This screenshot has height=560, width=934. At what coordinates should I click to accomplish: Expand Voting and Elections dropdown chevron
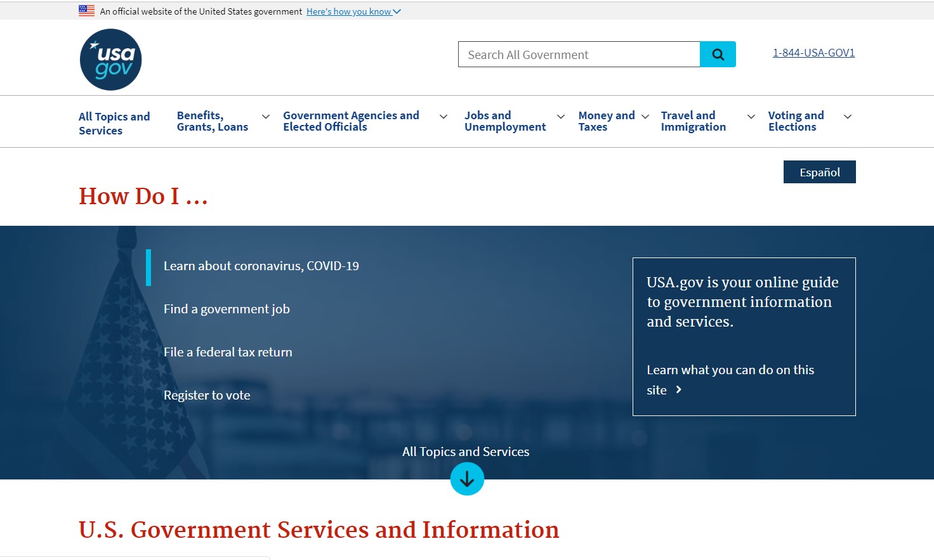(x=847, y=117)
